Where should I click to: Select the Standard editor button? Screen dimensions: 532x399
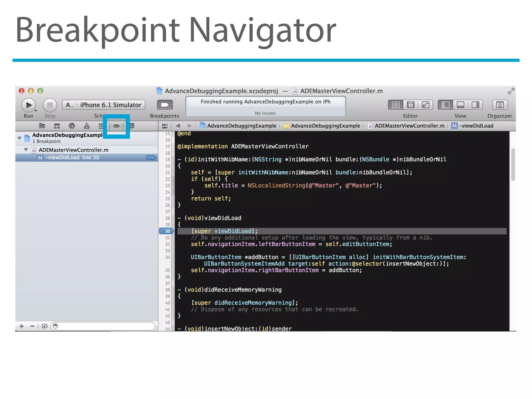396,105
